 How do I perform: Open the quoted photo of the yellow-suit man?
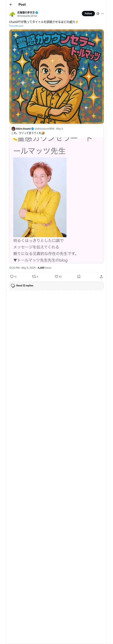[x=40, y=197]
